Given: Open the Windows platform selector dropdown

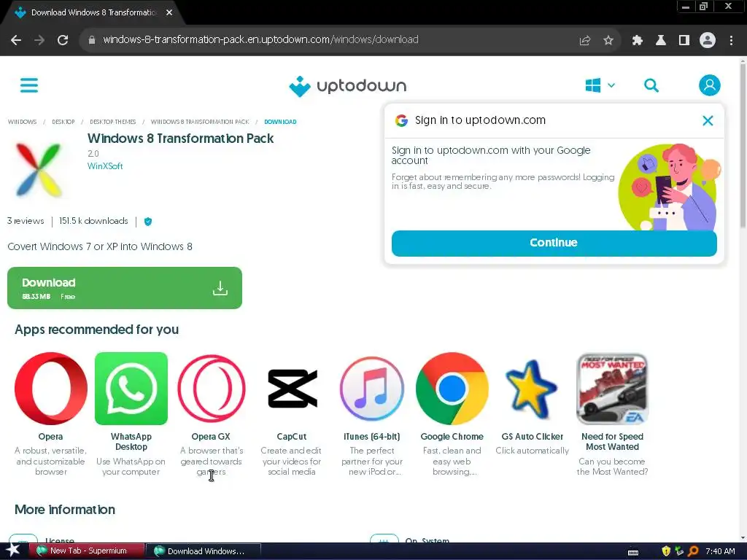Looking at the screenshot, I should pyautogui.click(x=600, y=86).
